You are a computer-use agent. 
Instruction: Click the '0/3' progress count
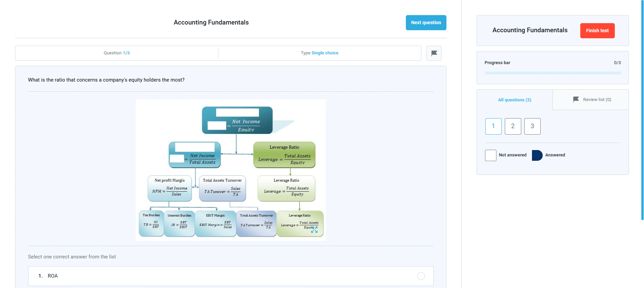click(x=617, y=63)
